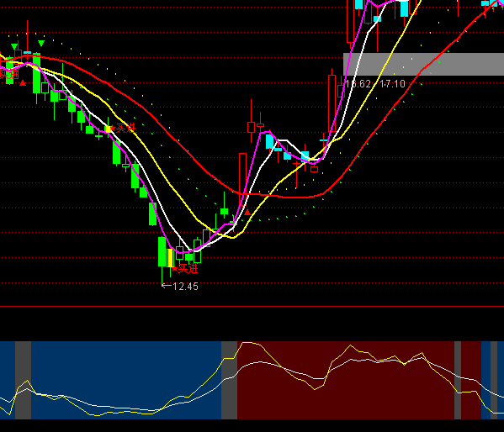The image size is (504, 432).
Task: Select the arrow pointing to the 12.45 low
Action: click(x=167, y=286)
